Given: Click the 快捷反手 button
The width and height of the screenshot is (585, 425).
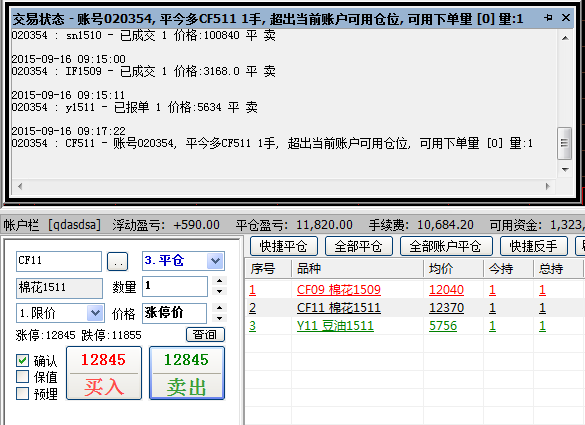Looking at the screenshot, I should coord(534,246).
